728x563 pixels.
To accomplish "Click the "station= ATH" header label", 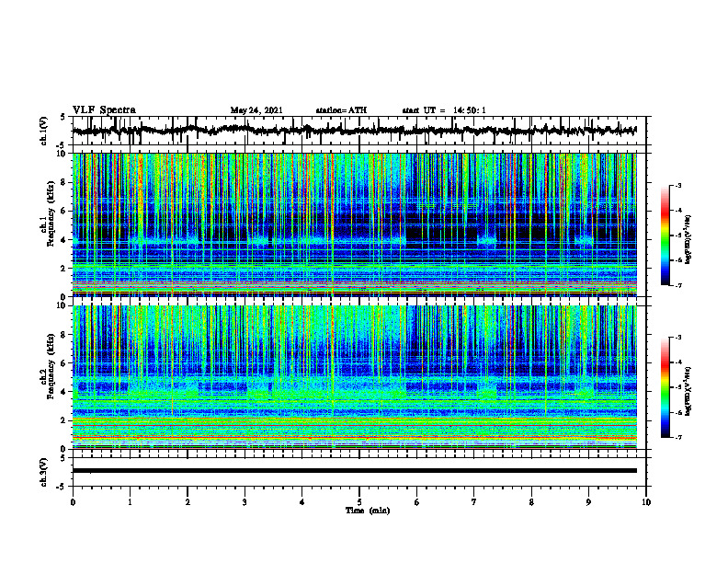I will [x=341, y=110].
